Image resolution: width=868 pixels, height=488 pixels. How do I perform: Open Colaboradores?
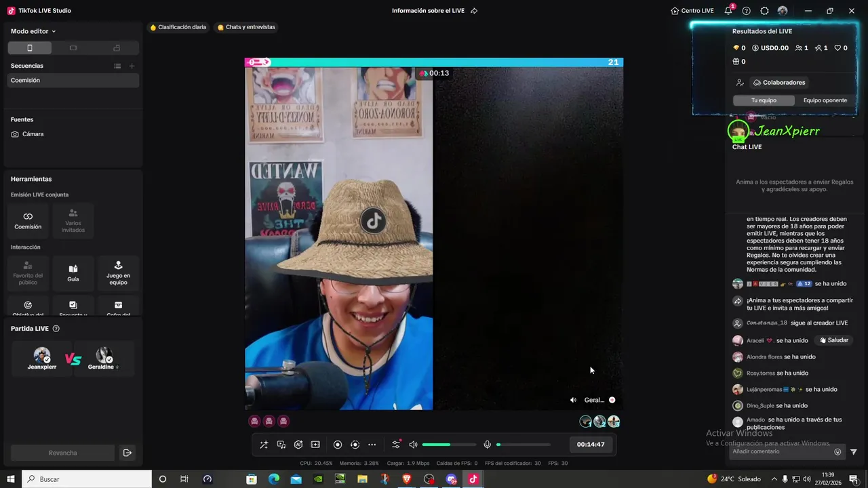point(779,83)
